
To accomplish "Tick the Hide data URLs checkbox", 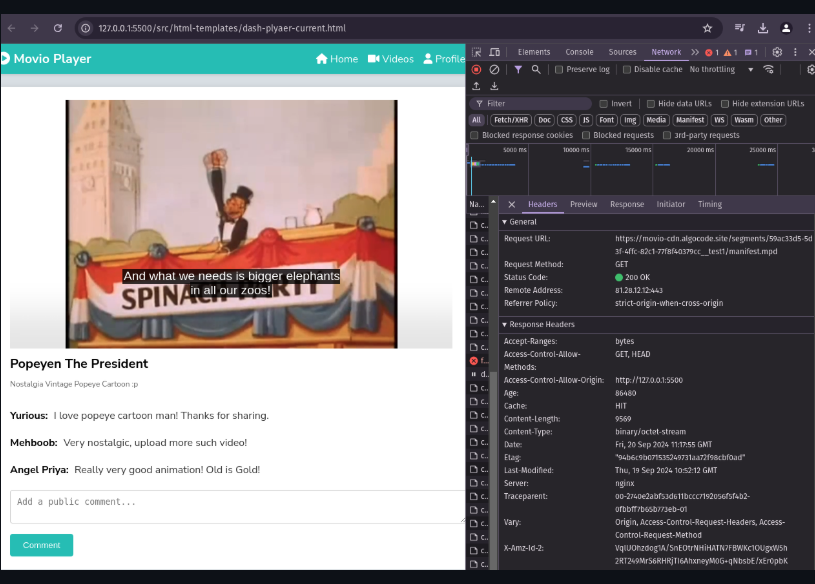I will point(650,103).
